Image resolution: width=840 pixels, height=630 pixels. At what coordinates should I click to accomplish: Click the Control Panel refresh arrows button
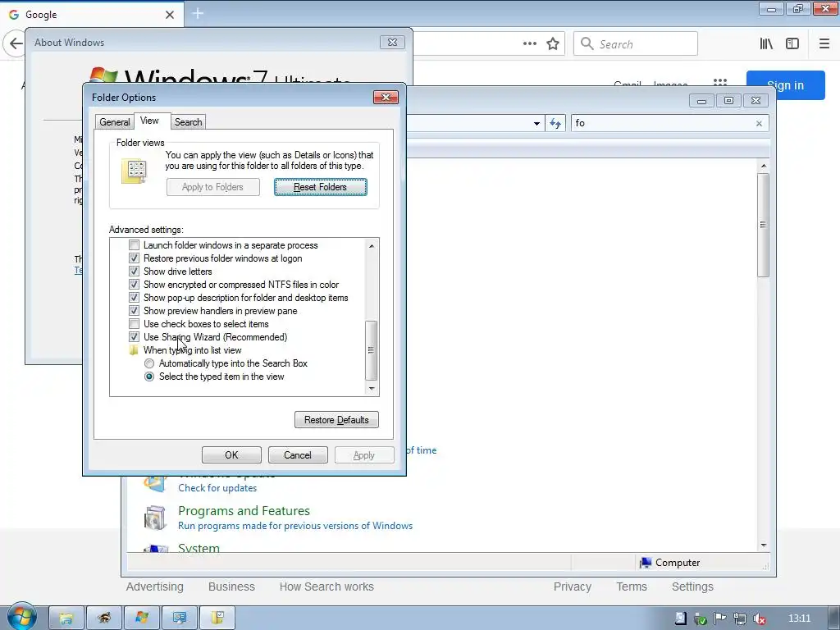coord(555,123)
